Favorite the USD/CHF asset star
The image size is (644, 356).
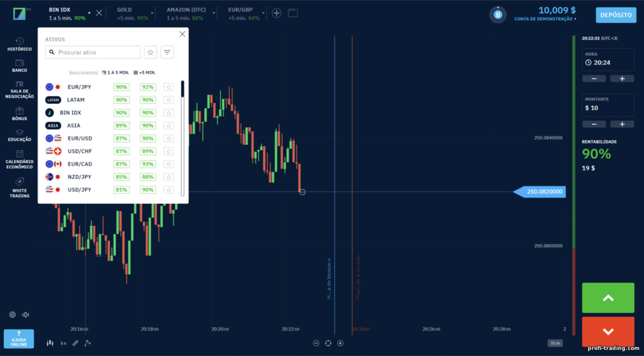(168, 151)
